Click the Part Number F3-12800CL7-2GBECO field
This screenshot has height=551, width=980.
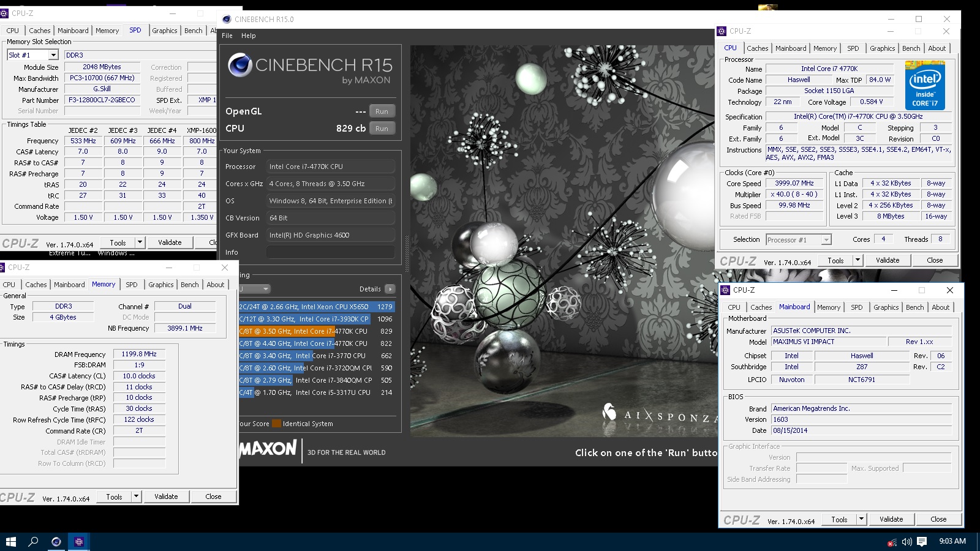coord(102,100)
